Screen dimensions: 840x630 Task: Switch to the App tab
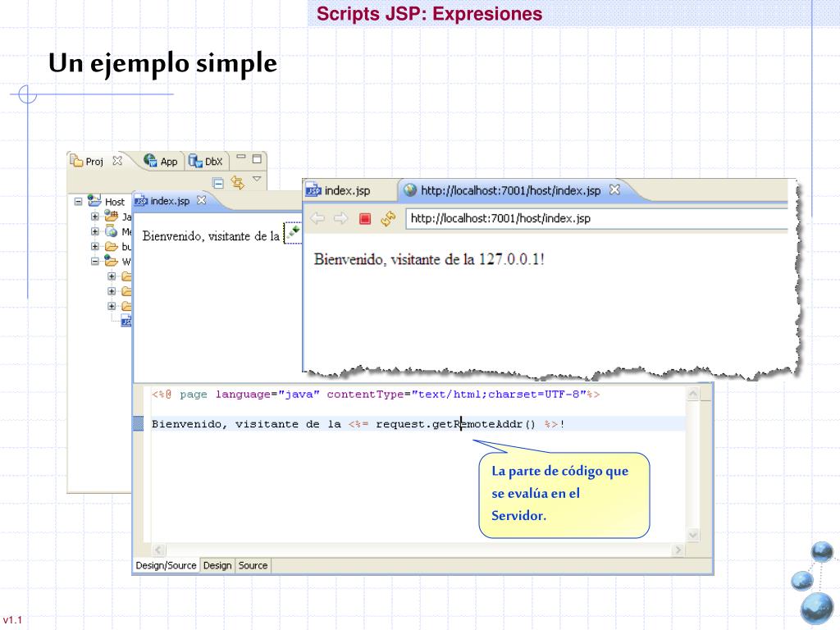coord(162,161)
